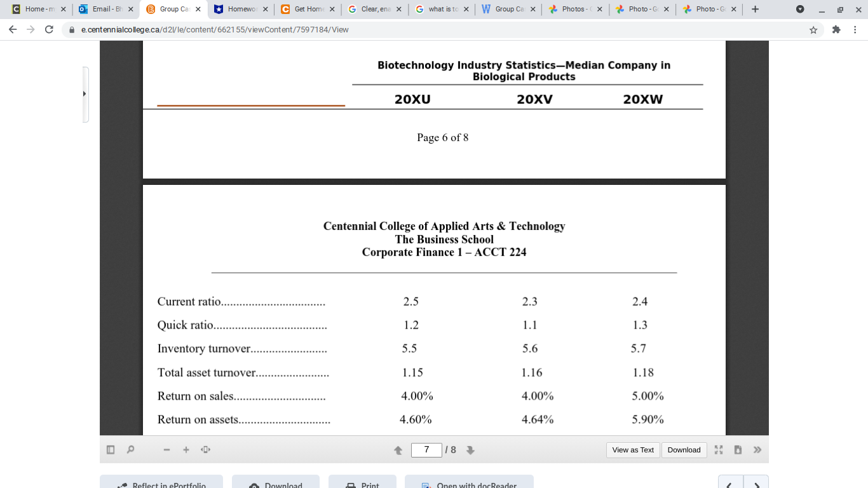Open the document file icon beside fullscreen

[738, 450]
